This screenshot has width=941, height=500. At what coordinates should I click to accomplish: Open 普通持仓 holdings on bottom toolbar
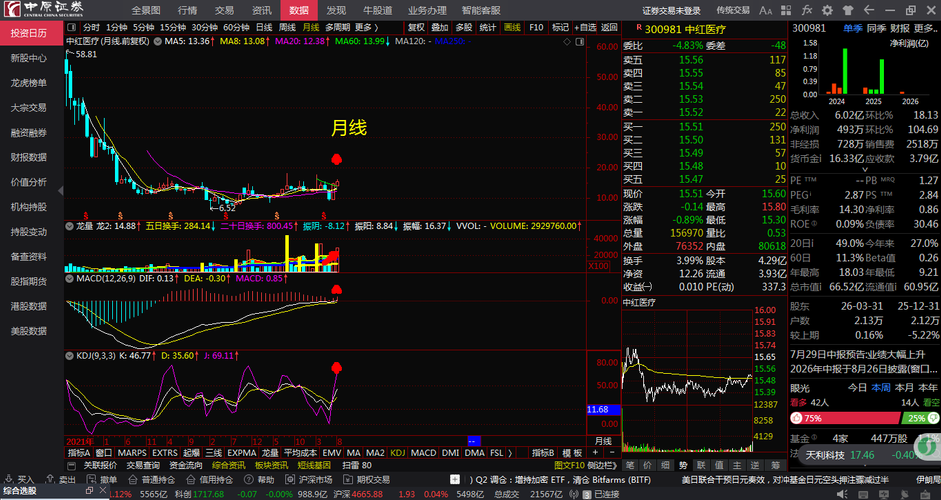click(x=151, y=480)
